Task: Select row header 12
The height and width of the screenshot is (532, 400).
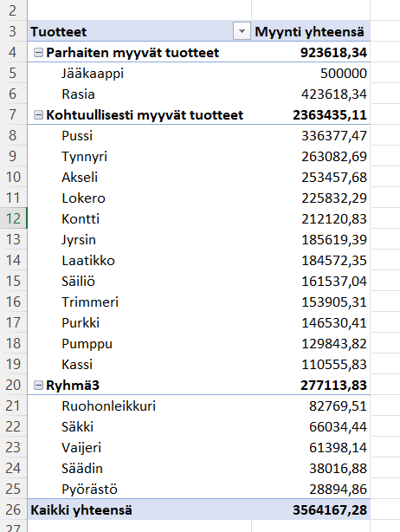Action: tap(13, 218)
